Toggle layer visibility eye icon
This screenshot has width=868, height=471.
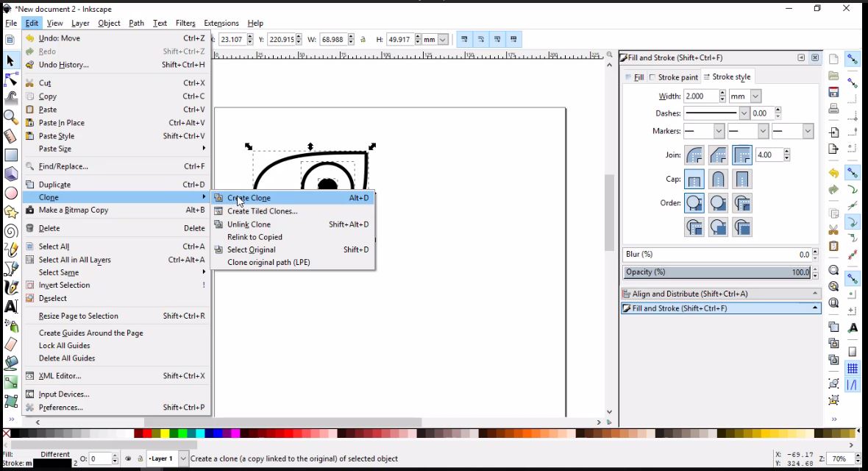click(128, 458)
